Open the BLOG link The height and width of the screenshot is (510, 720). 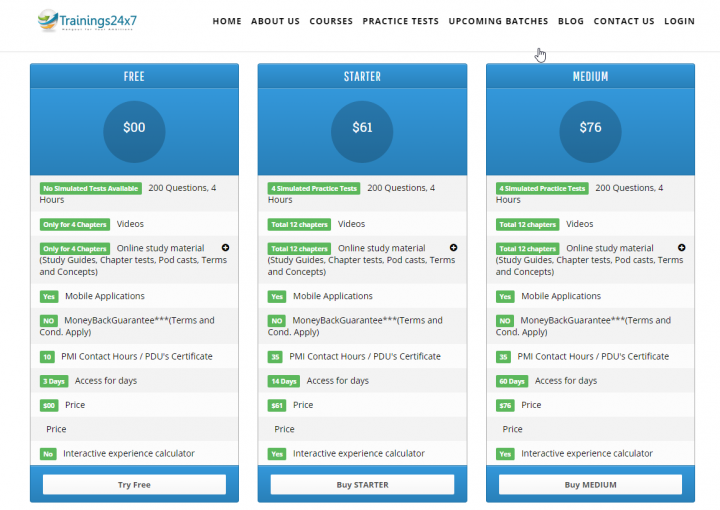(571, 21)
